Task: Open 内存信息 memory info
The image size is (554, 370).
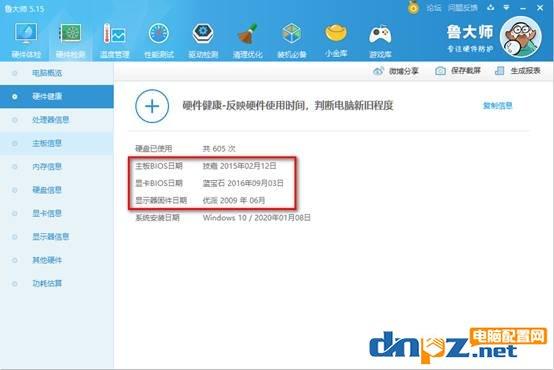Action: click(57, 166)
